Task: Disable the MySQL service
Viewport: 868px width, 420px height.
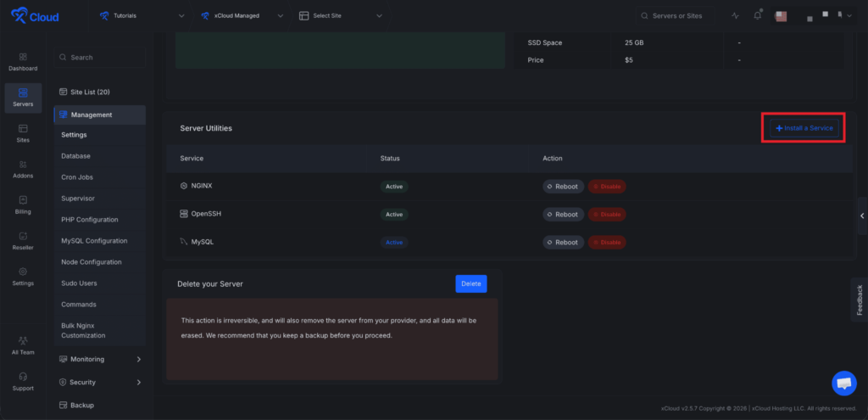Action: click(607, 242)
